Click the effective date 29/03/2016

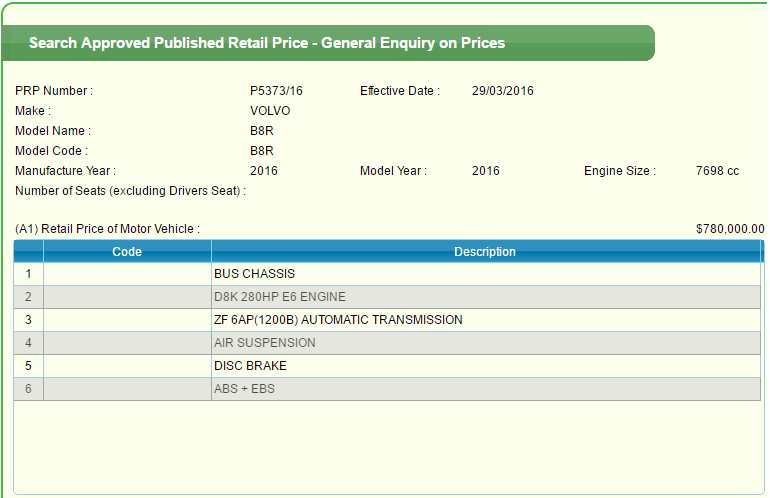click(502, 91)
